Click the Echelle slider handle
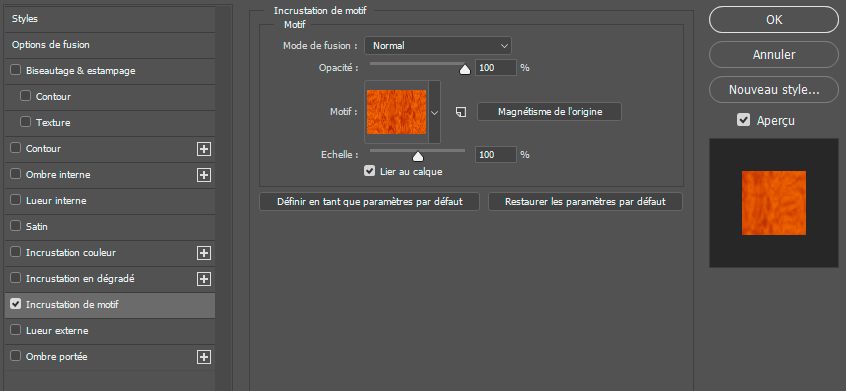This screenshot has width=846, height=391. 418,156
